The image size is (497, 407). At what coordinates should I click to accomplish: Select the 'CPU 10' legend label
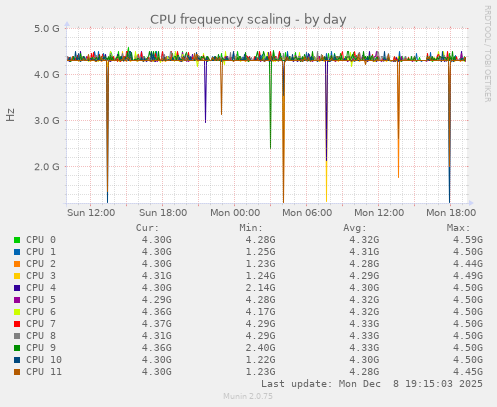click(x=44, y=360)
